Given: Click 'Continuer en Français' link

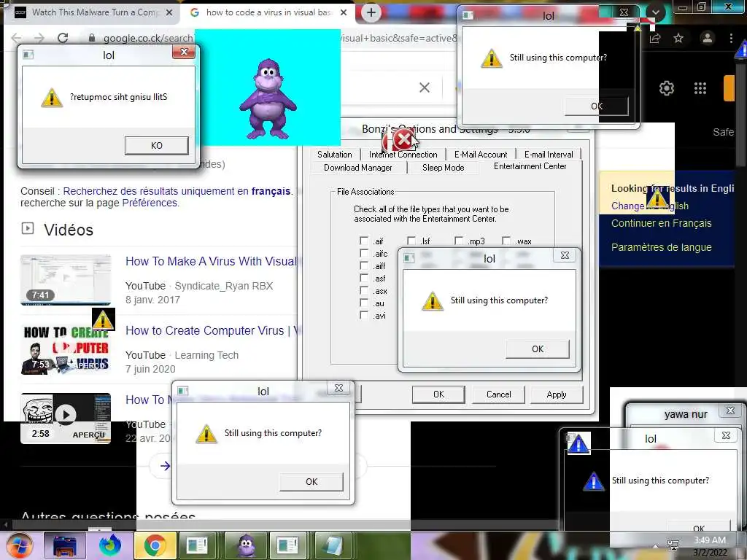Looking at the screenshot, I should (661, 223).
